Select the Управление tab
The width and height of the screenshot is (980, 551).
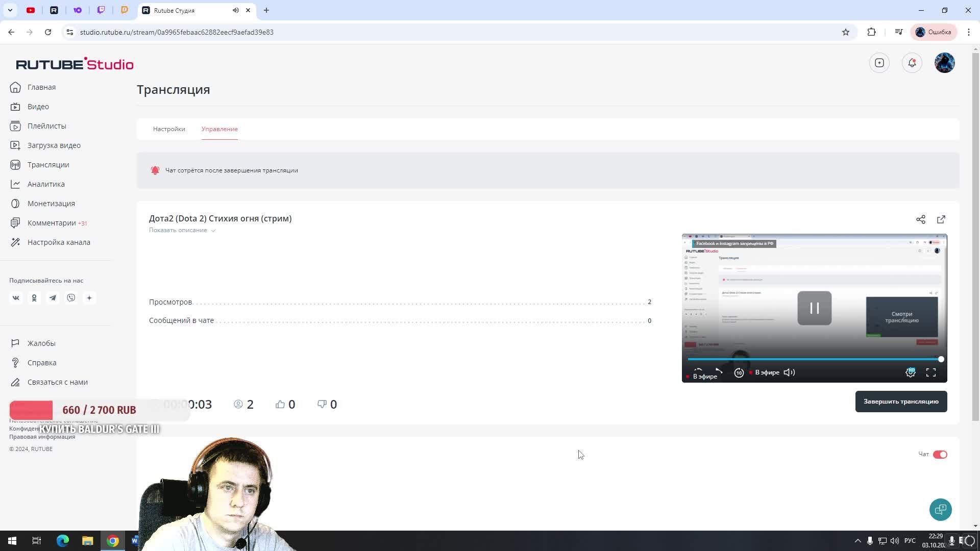click(x=219, y=129)
